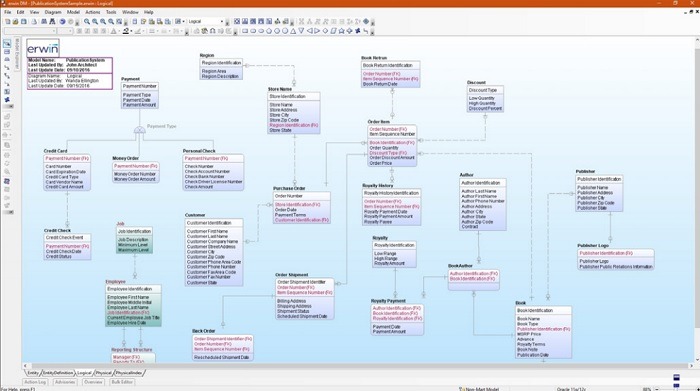Open the Window menu
This screenshot has height=391, width=700.
130,12
